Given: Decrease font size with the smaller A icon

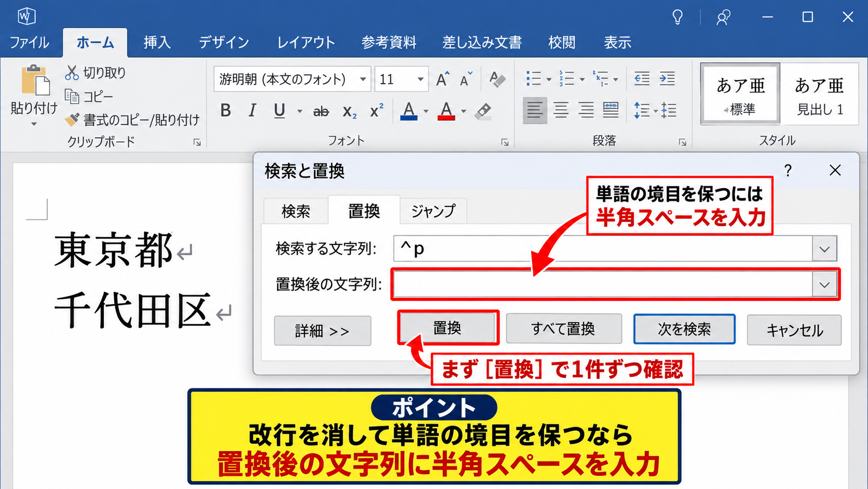Looking at the screenshot, I should pyautogui.click(x=466, y=79).
